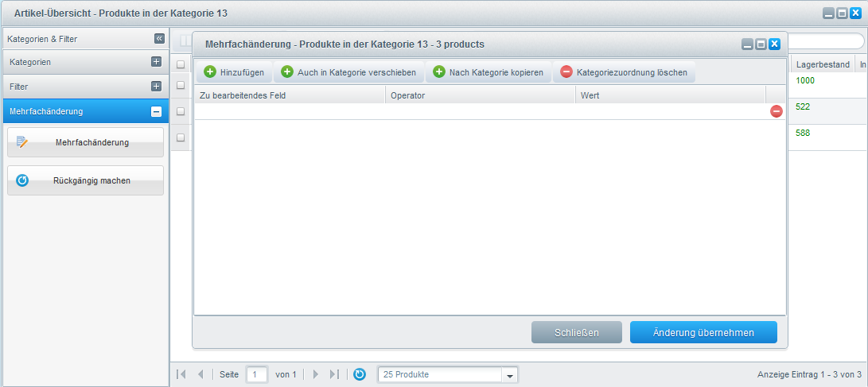Click the Hinzufügen green plus button
The image size is (868, 387).
(x=234, y=72)
